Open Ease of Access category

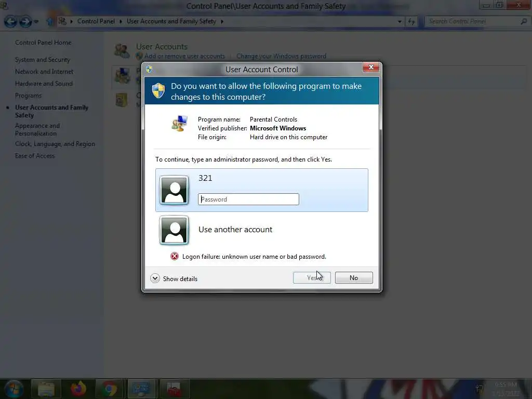35,156
